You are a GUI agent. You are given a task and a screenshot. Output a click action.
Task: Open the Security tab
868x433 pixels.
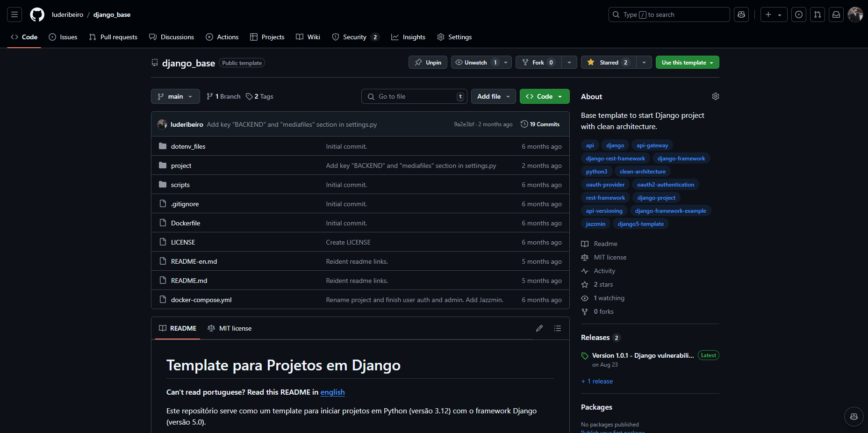click(355, 37)
